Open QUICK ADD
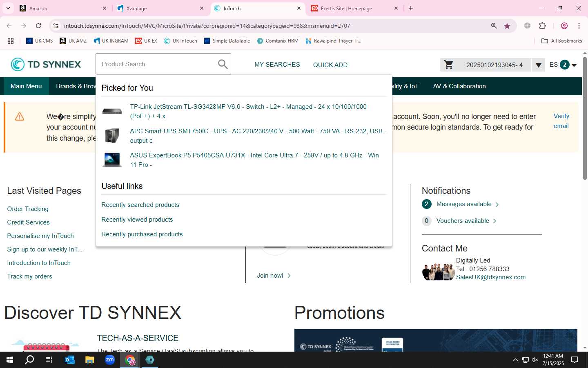Viewport: 588px width, 368px height. coord(330,65)
